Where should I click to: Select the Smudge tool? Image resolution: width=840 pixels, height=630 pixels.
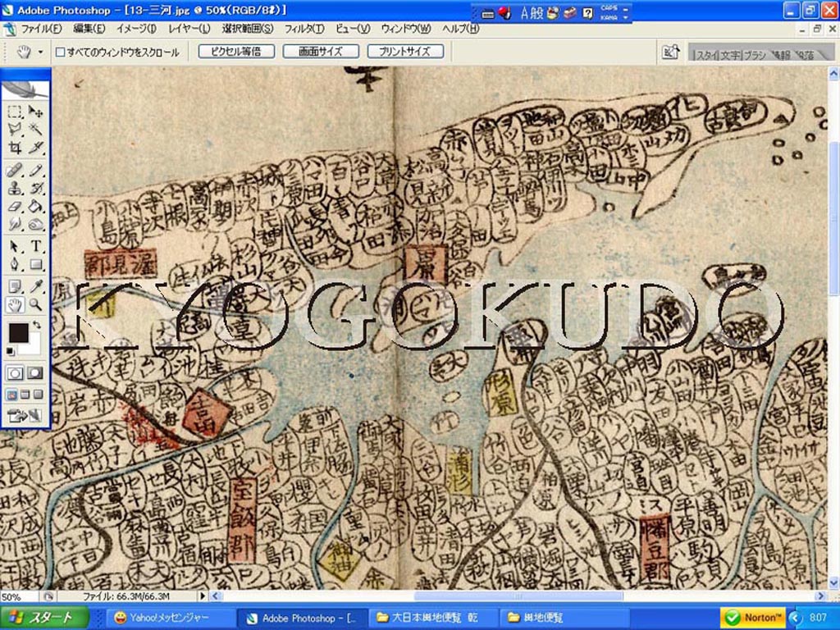click(x=15, y=224)
